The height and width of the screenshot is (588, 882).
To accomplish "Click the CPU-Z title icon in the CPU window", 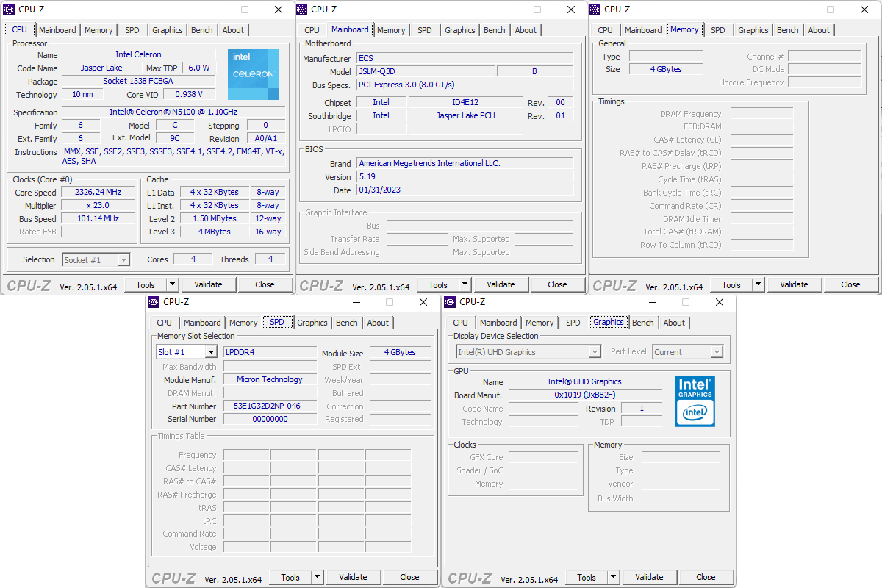I will pyautogui.click(x=9, y=10).
